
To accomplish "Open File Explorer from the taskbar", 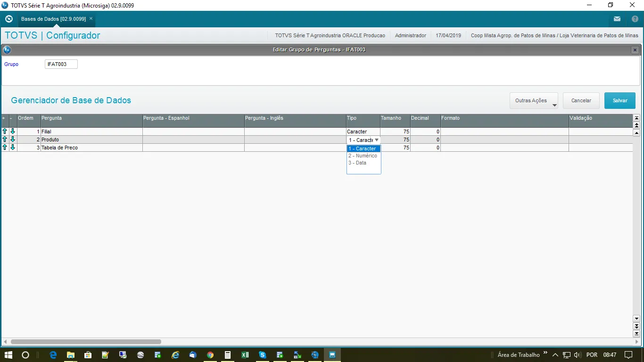I will coord(71,354).
